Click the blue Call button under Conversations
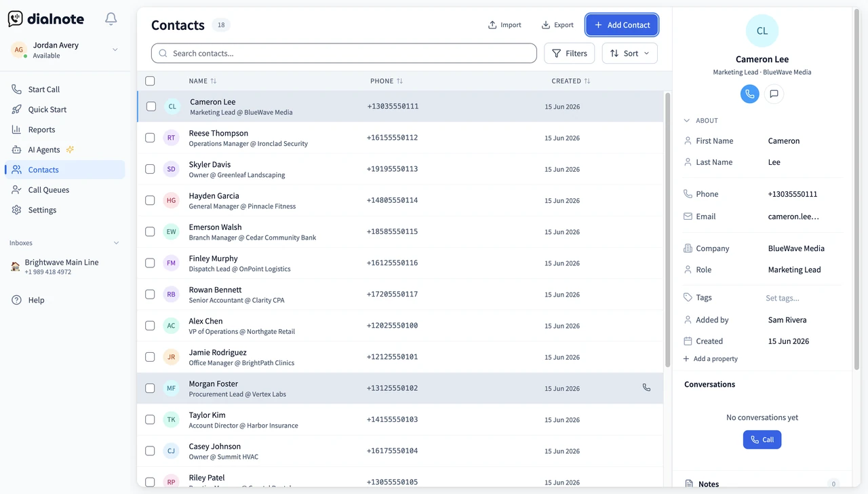Viewport: 868px width, 494px height. coord(762,440)
